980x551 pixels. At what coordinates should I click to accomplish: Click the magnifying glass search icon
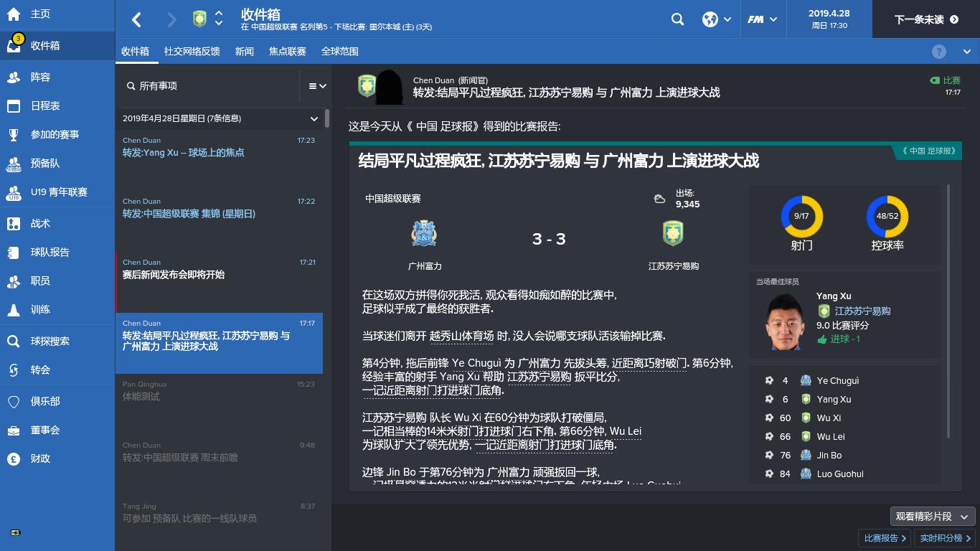[677, 19]
